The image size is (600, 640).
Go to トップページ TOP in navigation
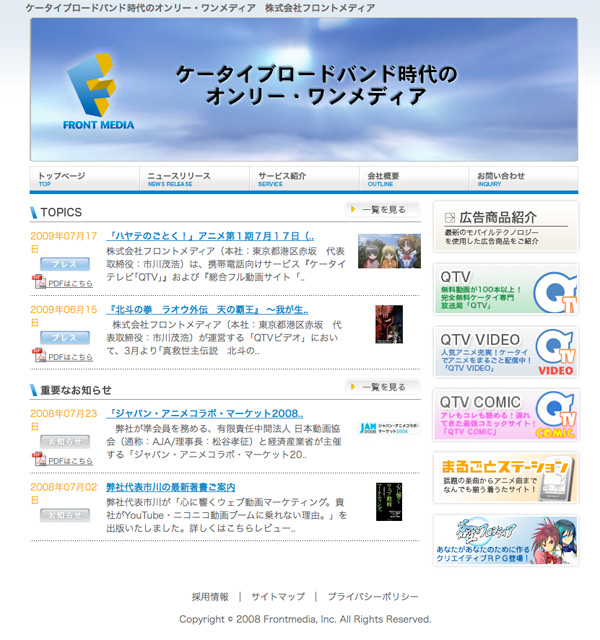point(84,179)
